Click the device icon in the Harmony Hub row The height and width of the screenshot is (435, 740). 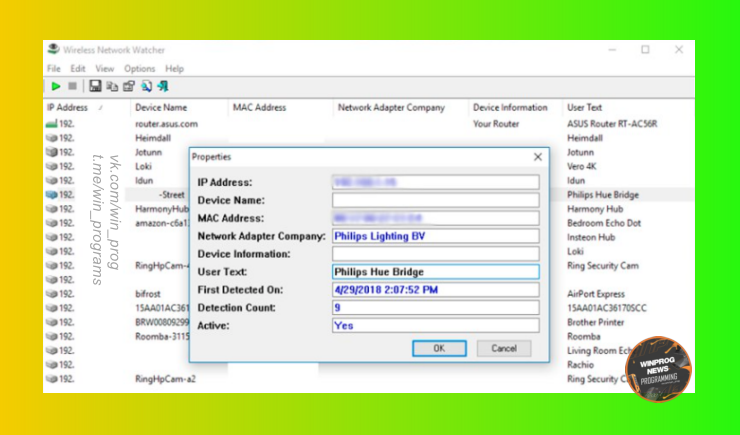tap(51, 209)
